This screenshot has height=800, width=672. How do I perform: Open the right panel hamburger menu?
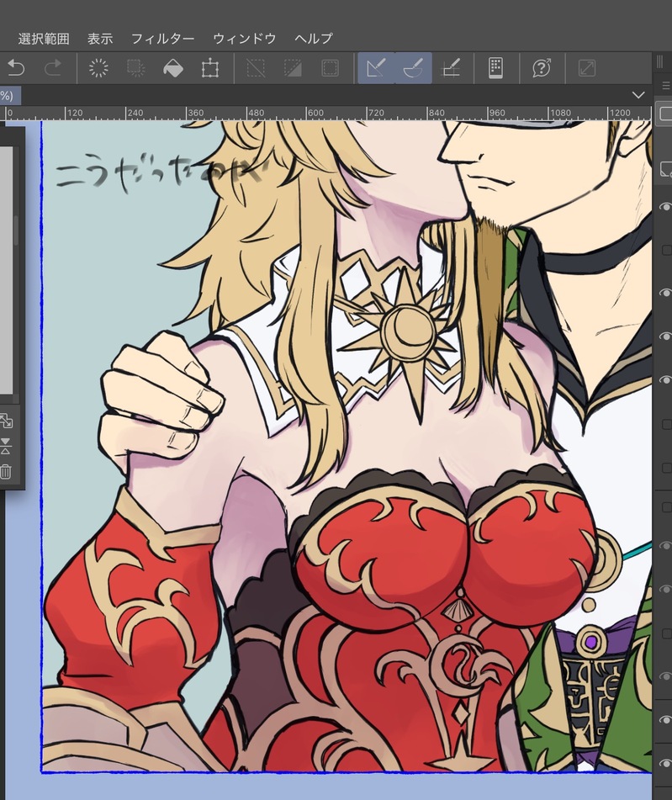point(665,86)
